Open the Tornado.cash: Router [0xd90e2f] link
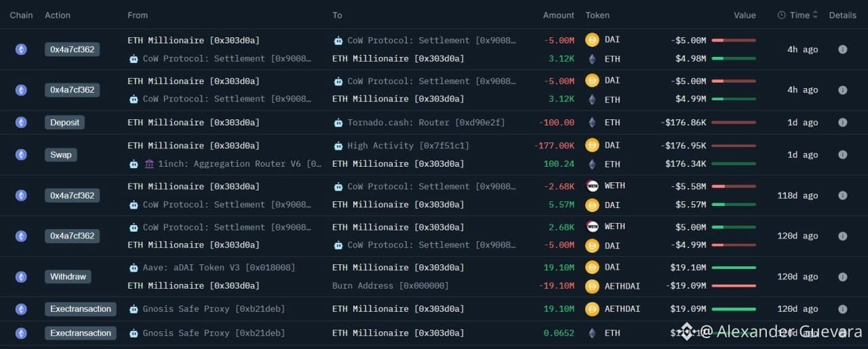Viewport: 868px width, 349px height. (426, 123)
